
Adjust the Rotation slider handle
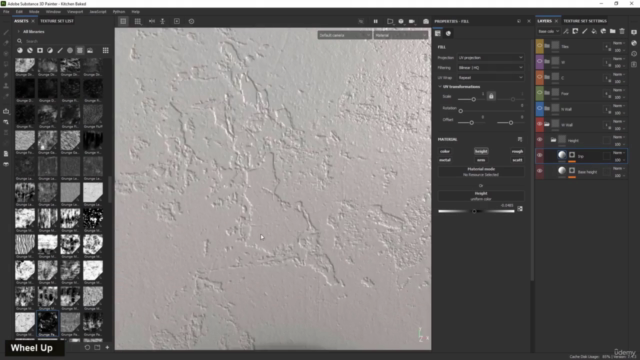tap(460, 111)
